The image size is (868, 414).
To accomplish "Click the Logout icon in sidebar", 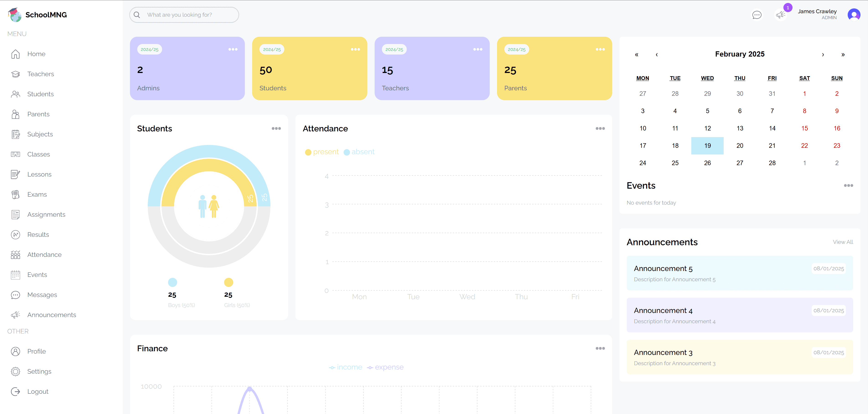I will 16,391.
